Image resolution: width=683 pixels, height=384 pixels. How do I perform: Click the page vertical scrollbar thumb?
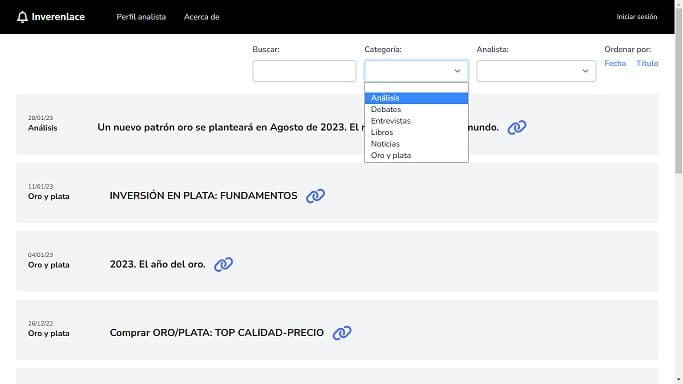(679, 91)
